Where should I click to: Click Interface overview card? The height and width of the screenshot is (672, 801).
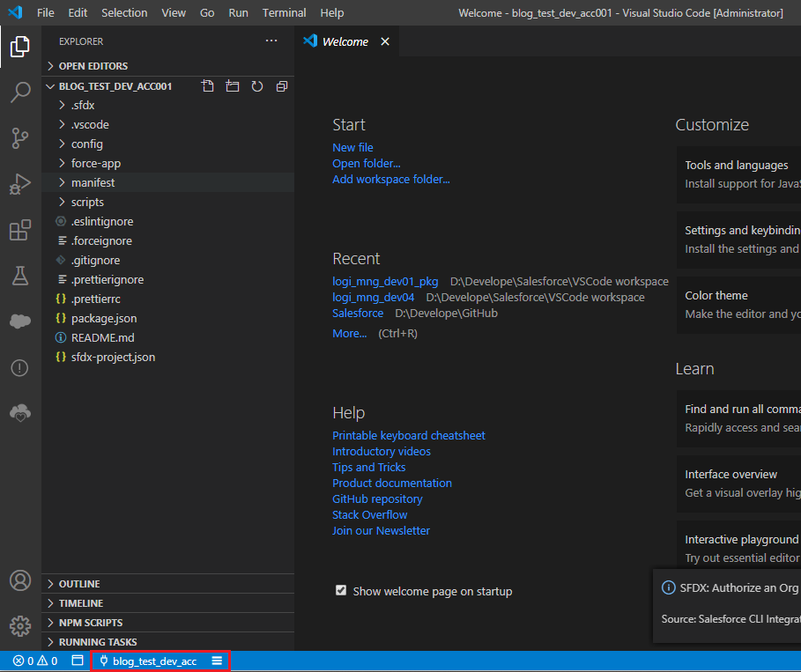[x=738, y=484]
